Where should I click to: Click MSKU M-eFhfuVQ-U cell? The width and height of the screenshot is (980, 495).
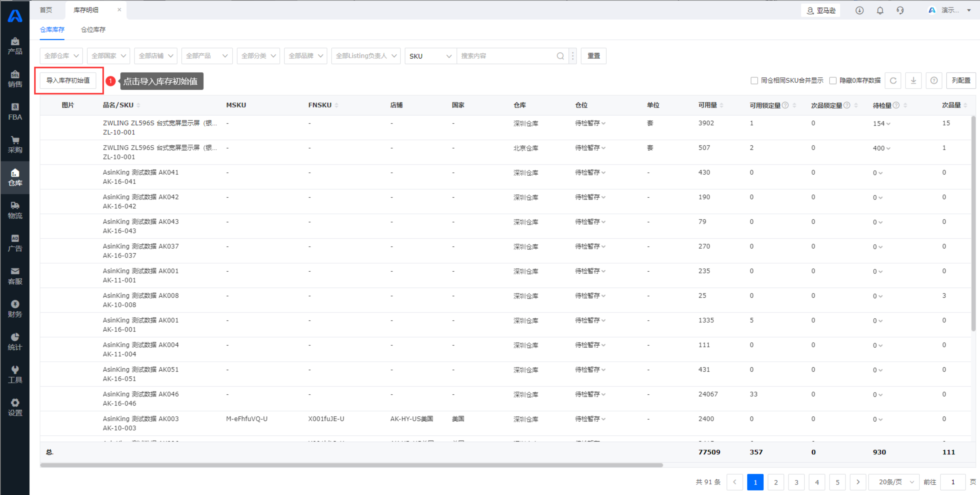click(x=246, y=419)
